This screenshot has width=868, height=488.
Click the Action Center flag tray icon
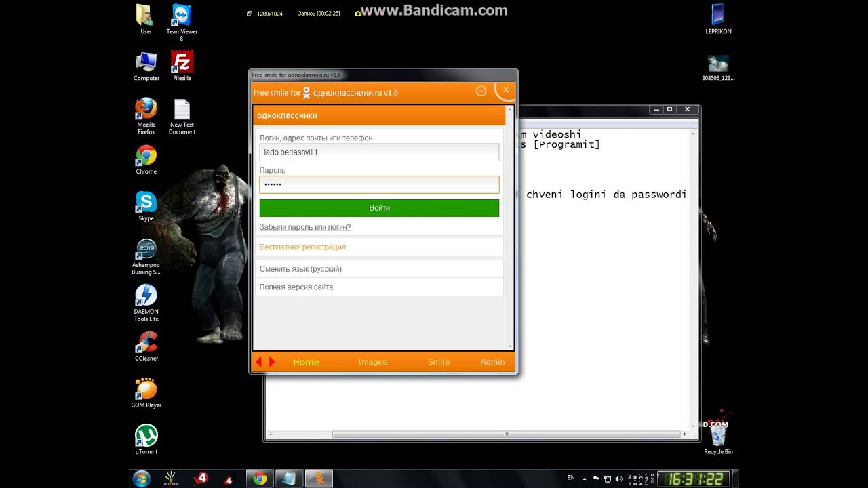tap(597, 479)
